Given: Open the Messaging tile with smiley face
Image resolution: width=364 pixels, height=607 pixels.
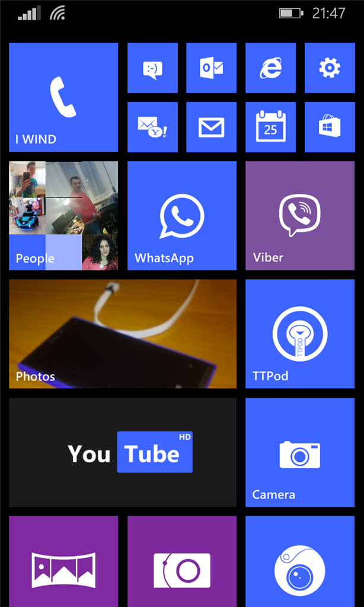Looking at the screenshot, I should 152,68.
